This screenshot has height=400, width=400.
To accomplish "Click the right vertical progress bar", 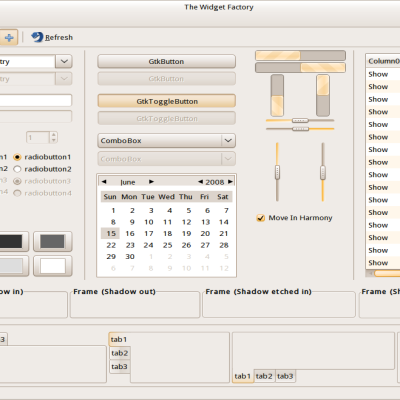I will click(323, 95).
